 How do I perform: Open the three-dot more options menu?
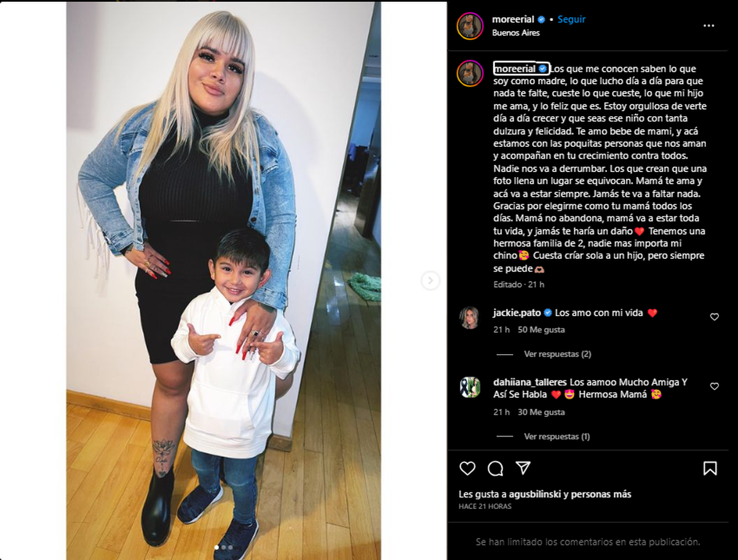[x=708, y=26]
